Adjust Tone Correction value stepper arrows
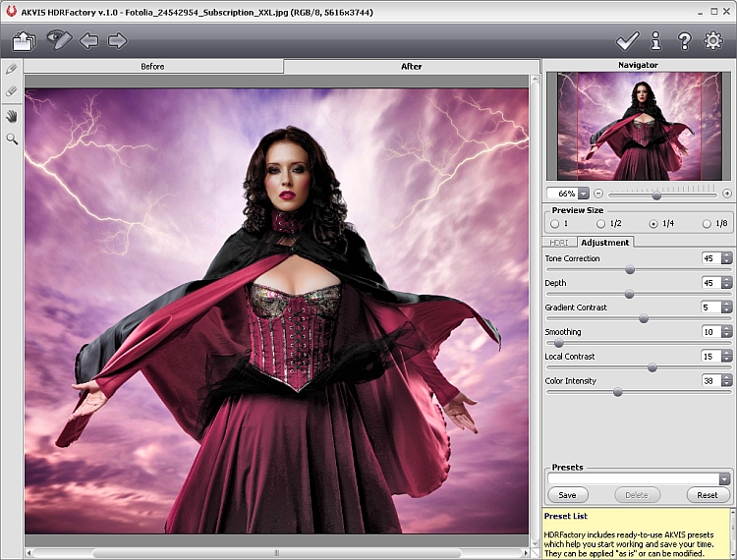 727,258
